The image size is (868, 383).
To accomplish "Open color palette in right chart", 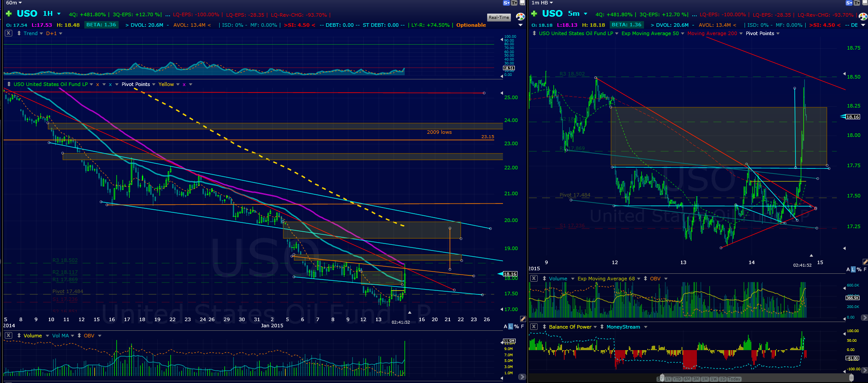I will point(863,17).
